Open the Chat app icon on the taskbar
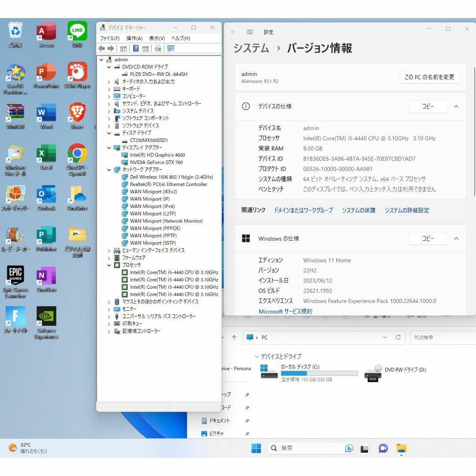476x476 pixels. point(383,448)
